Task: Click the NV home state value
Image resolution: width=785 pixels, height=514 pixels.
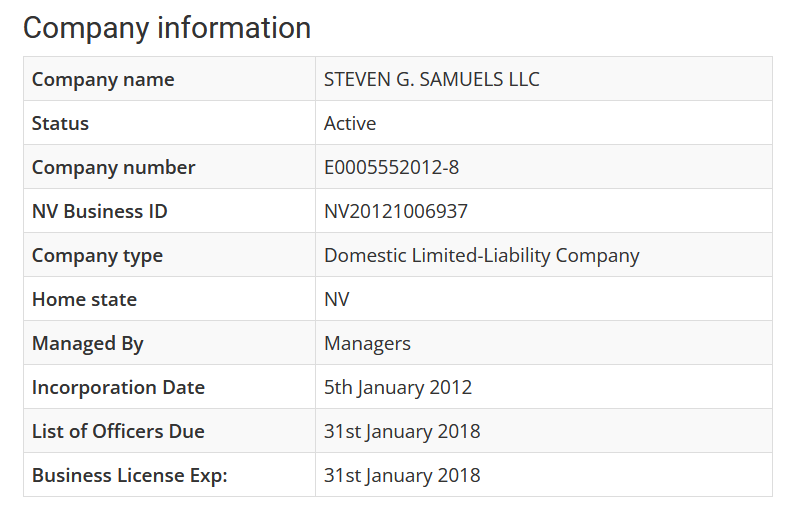Action: pos(337,300)
